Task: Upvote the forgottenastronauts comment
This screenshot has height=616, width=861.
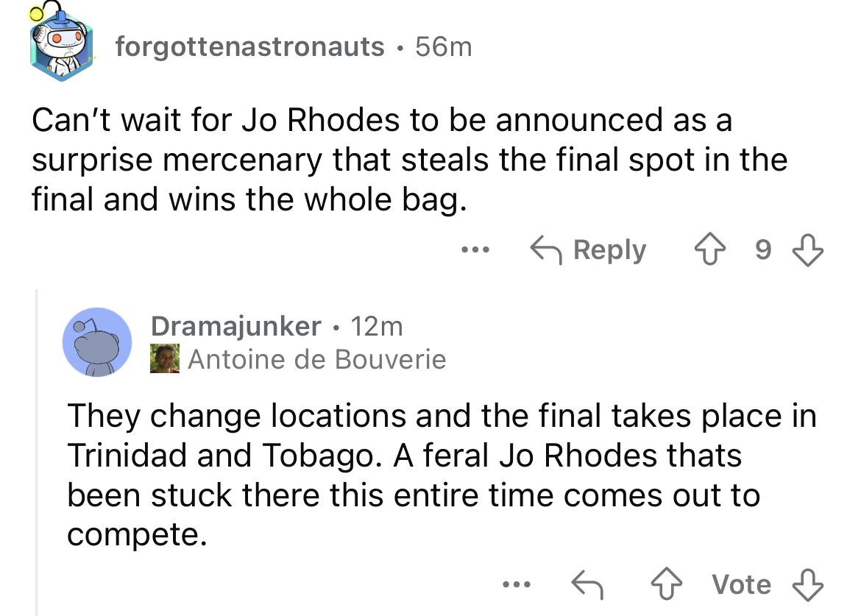Action: 709,249
